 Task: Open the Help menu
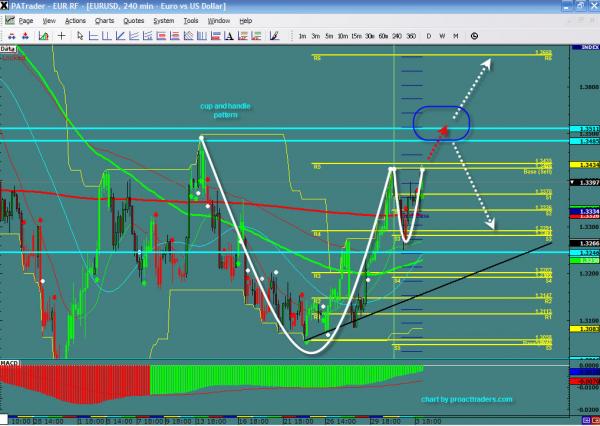[x=247, y=20]
